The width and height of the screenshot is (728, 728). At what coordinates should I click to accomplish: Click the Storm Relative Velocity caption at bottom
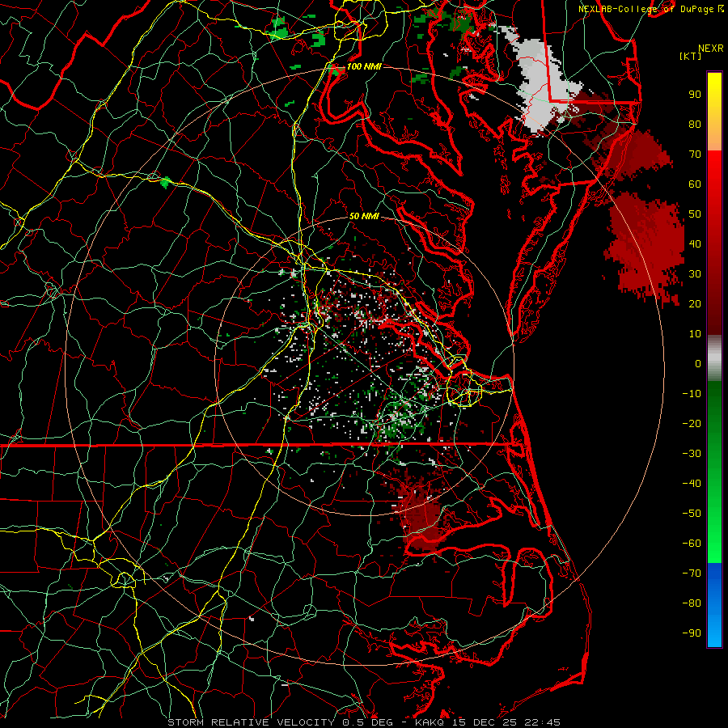[364, 722]
